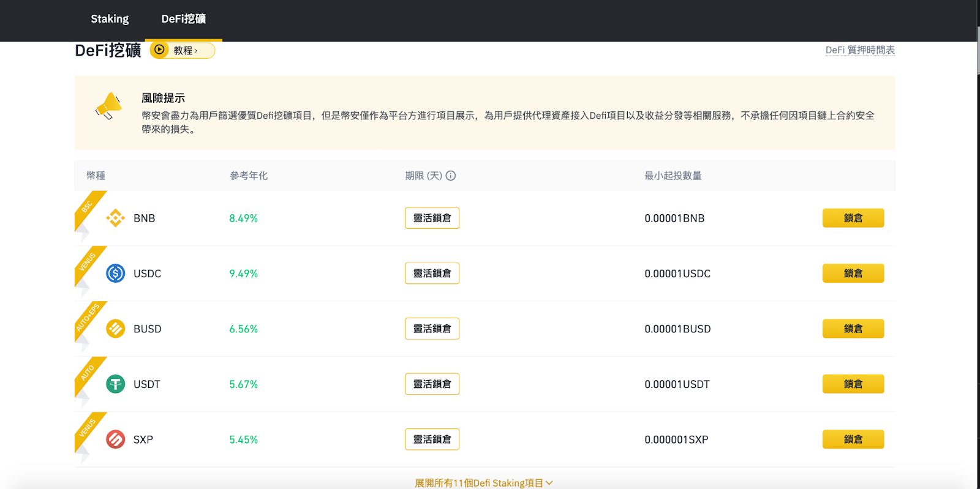The width and height of the screenshot is (980, 489).
Task: Click the USDT coin icon
Action: coord(115,384)
